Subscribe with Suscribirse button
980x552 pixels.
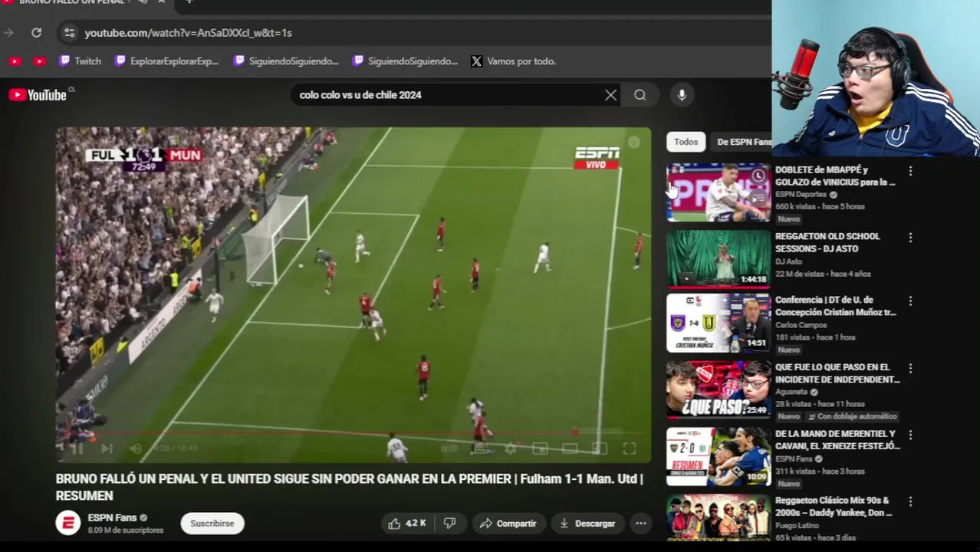[x=212, y=524]
